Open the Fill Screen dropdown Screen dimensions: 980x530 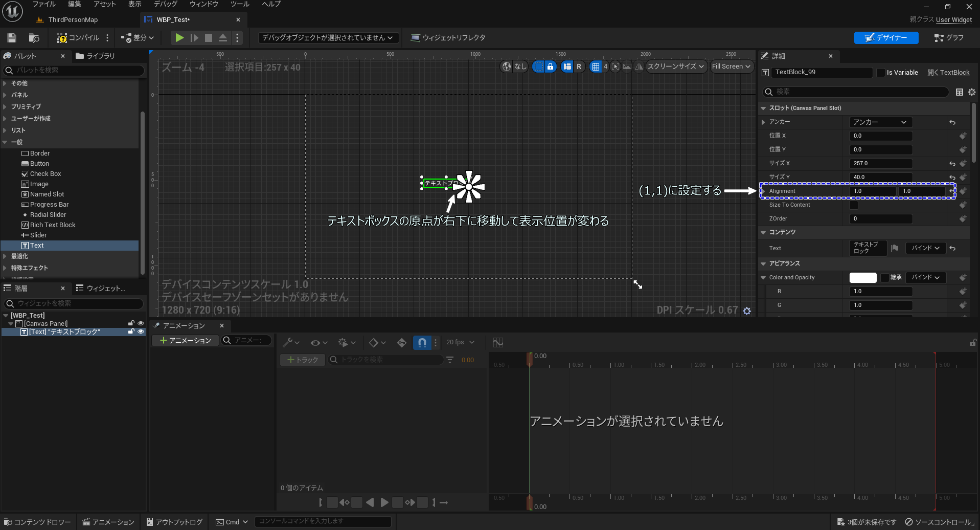[x=731, y=67]
